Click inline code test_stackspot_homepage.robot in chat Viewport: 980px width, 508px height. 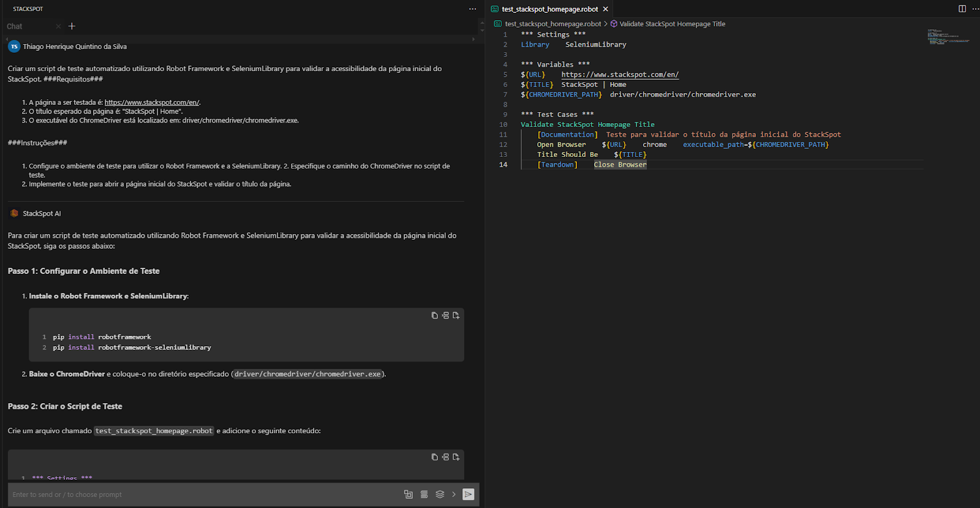click(154, 431)
